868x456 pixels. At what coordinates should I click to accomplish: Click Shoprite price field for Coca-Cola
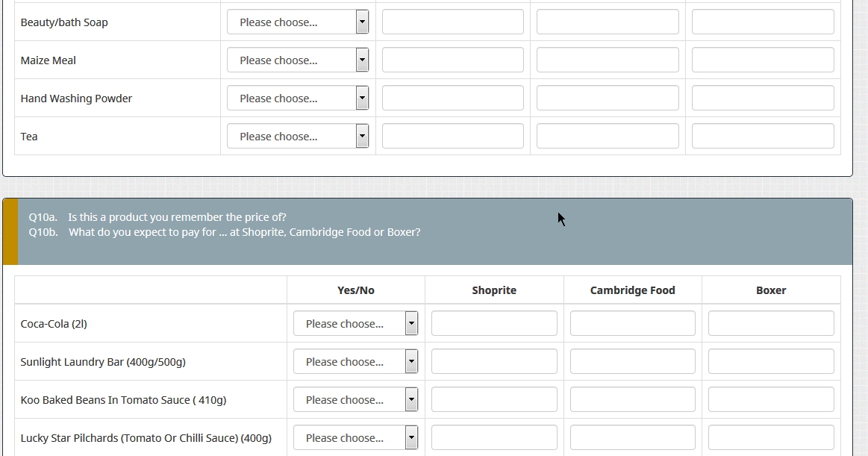(x=494, y=324)
